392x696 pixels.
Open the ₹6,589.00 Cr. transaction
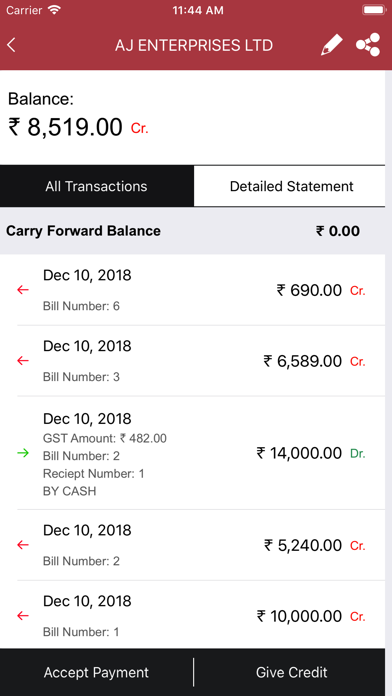pyautogui.click(x=193, y=361)
